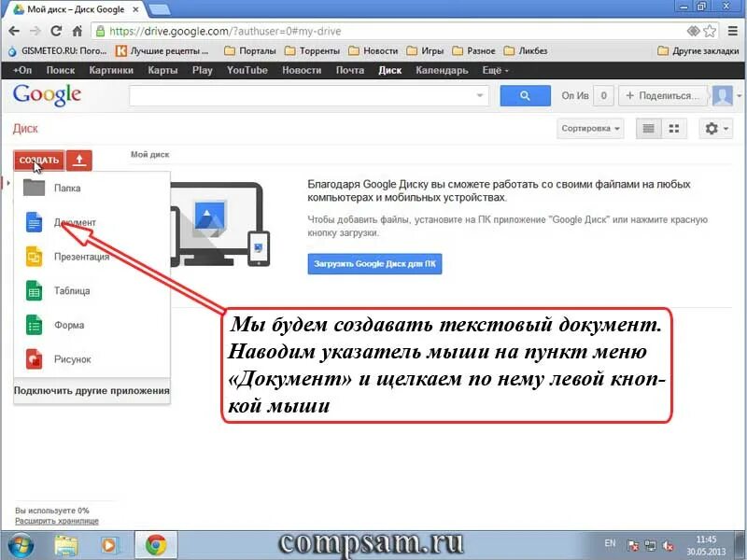Open Play in Google top bar
Screen dimensions: 747x560
click(x=202, y=71)
